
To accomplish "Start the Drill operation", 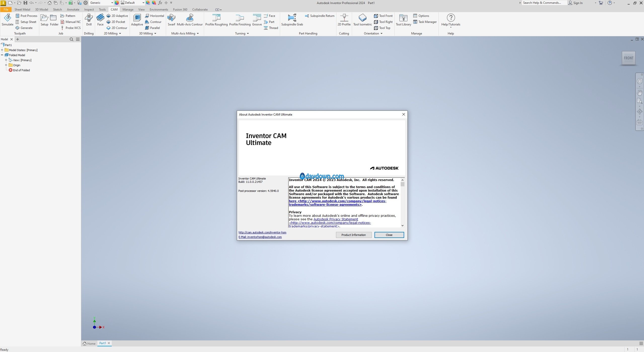I will click(x=89, y=20).
